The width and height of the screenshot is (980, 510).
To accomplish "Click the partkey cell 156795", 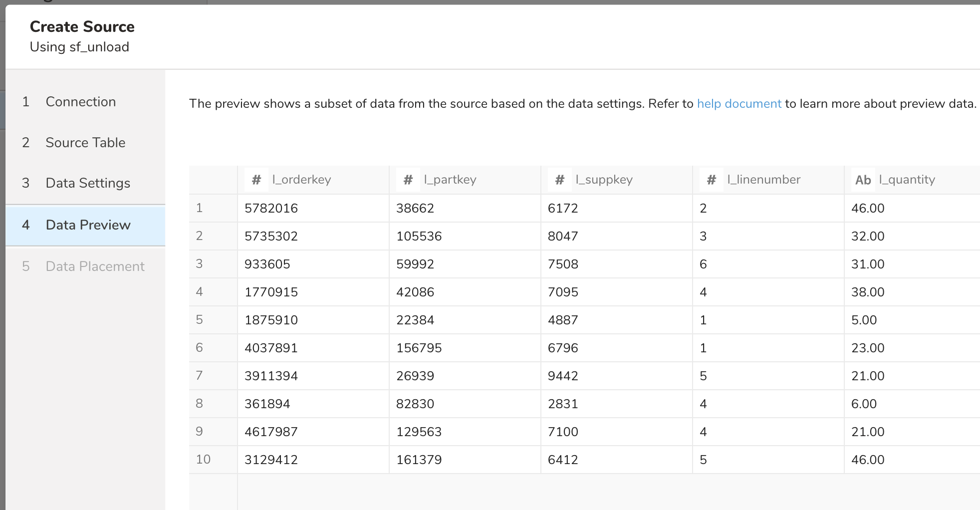I will [x=419, y=348].
